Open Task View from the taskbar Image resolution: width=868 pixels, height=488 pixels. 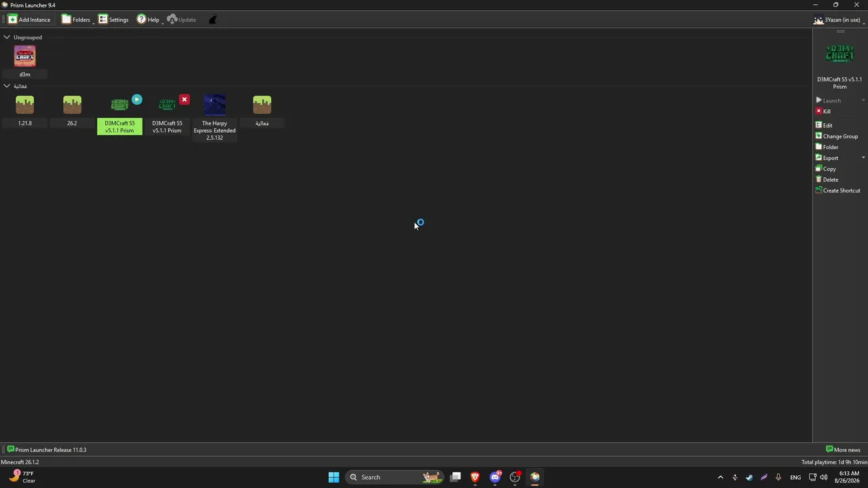coord(456,477)
